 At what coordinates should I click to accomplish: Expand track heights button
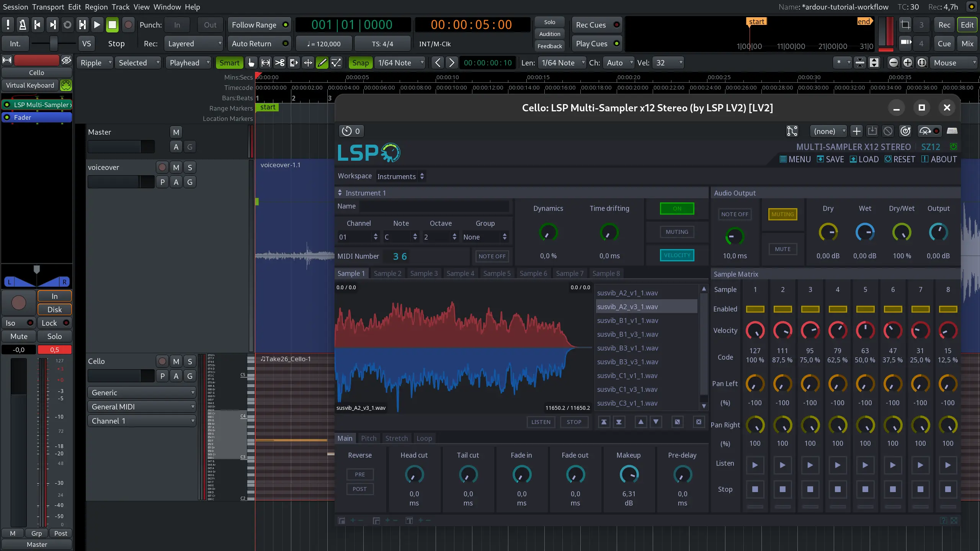(874, 63)
